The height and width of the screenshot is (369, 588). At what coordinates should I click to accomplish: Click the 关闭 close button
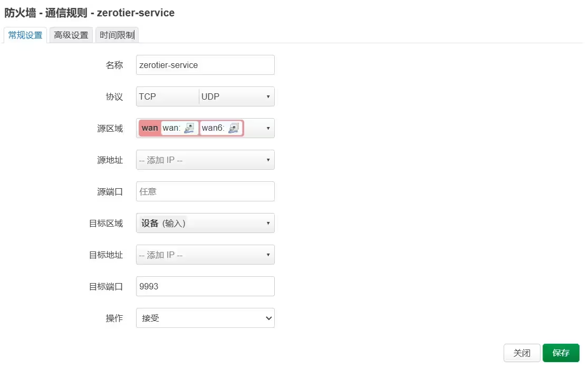(522, 353)
